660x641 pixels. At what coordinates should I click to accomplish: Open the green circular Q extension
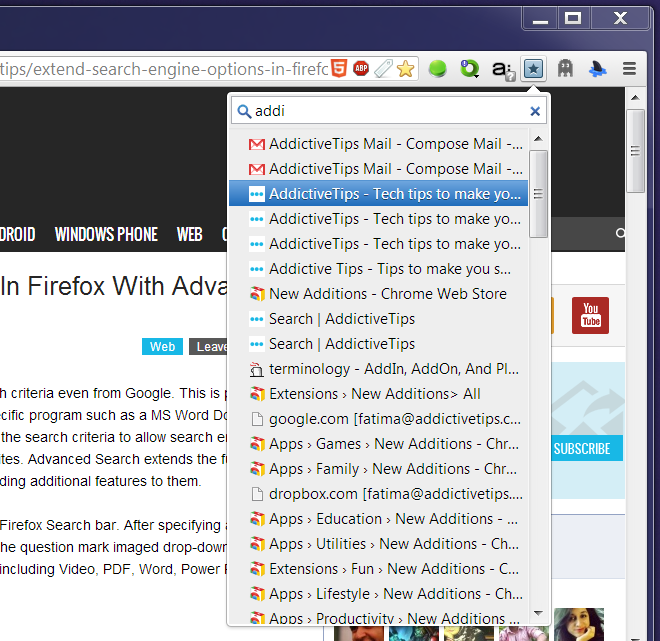click(x=469, y=69)
